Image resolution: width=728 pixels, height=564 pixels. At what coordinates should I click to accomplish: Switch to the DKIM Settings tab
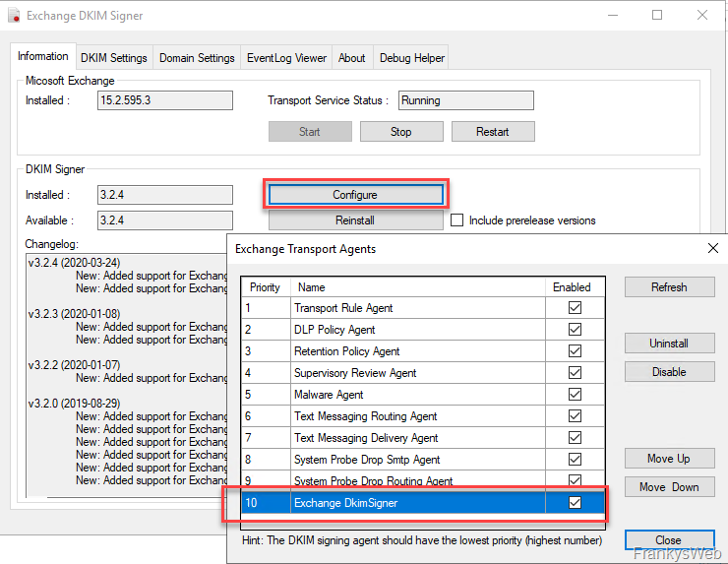pyautogui.click(x=113, y=58)
